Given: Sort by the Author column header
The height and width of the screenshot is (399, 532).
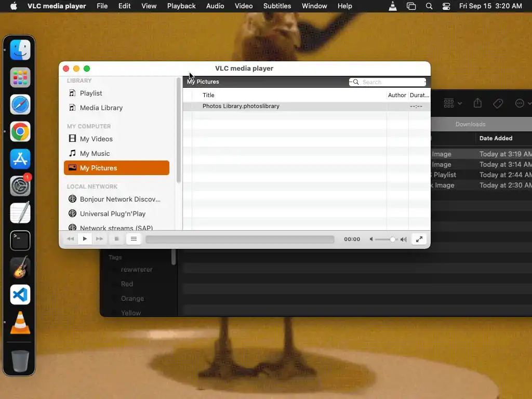Looking at the screenshot, I should point(397,95).
